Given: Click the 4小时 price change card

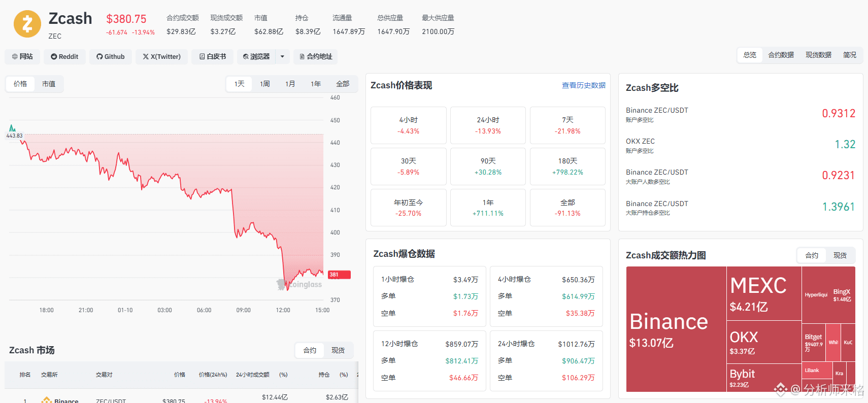Looking at the screenshot, I should click(409, 125).
